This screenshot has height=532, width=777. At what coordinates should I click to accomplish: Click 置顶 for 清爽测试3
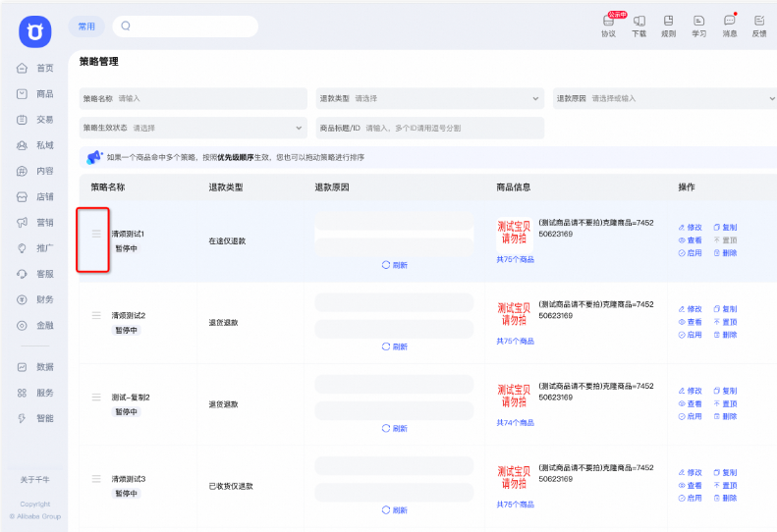tap(726, 486)
